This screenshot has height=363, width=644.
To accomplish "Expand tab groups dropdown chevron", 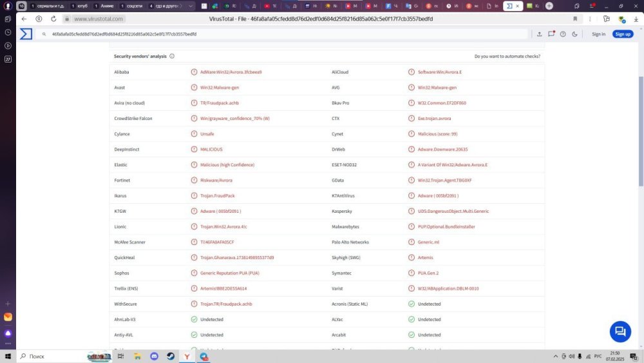I will coord(191,6).
